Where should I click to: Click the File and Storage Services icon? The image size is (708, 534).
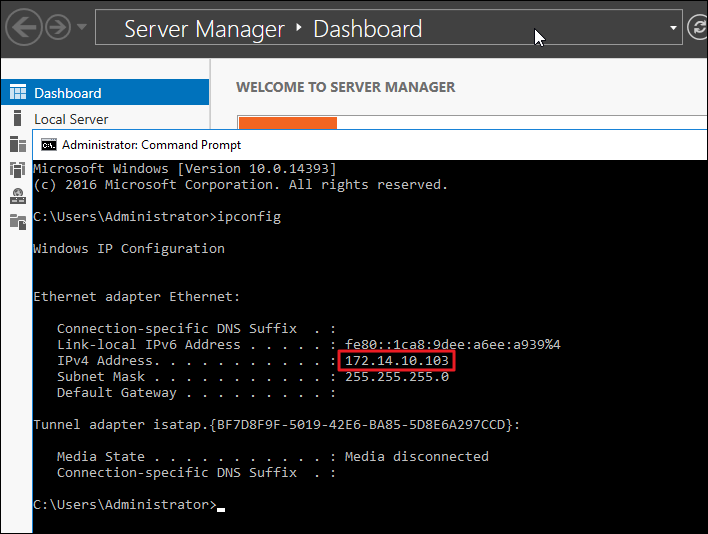click(18, 222)
